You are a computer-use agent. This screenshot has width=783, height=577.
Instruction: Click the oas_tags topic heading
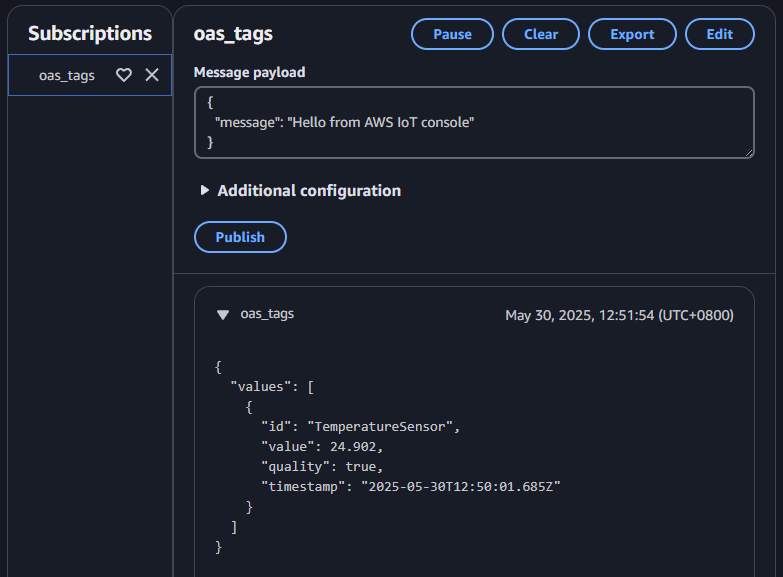pos(233,34)
